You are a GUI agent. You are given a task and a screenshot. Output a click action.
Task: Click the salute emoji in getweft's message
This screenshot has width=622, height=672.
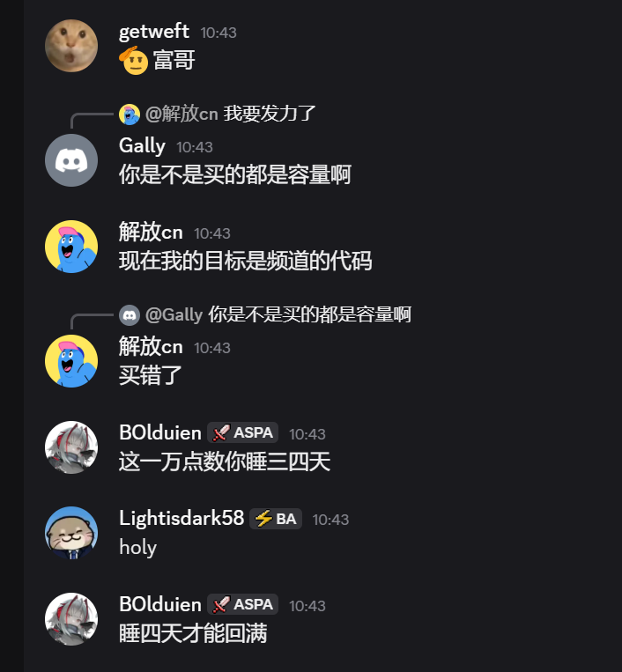tap(134, 61)
